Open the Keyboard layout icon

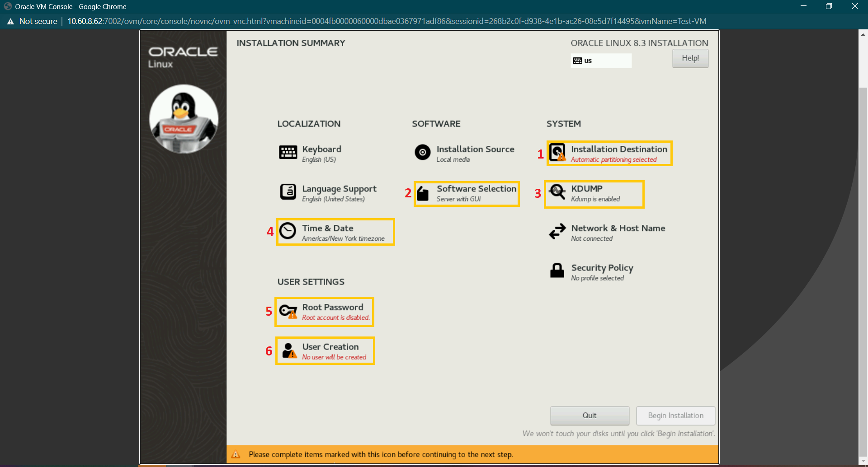click(288, 153)
